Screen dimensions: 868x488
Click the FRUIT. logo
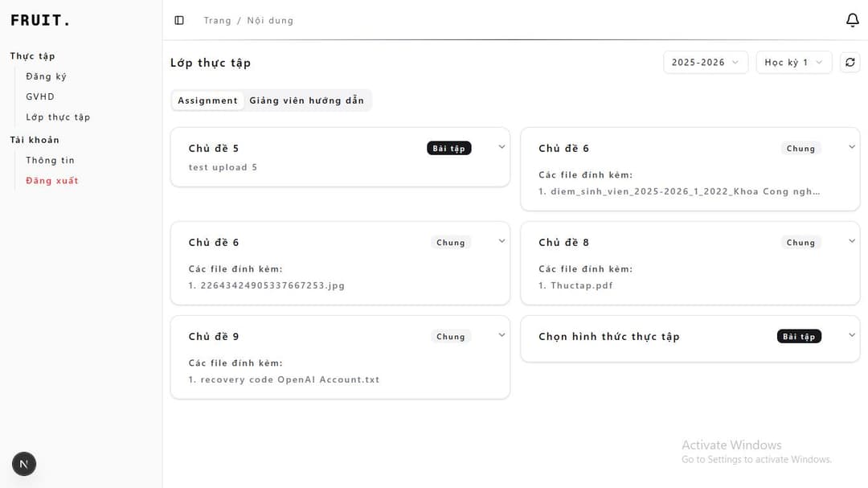click(40, 21)
